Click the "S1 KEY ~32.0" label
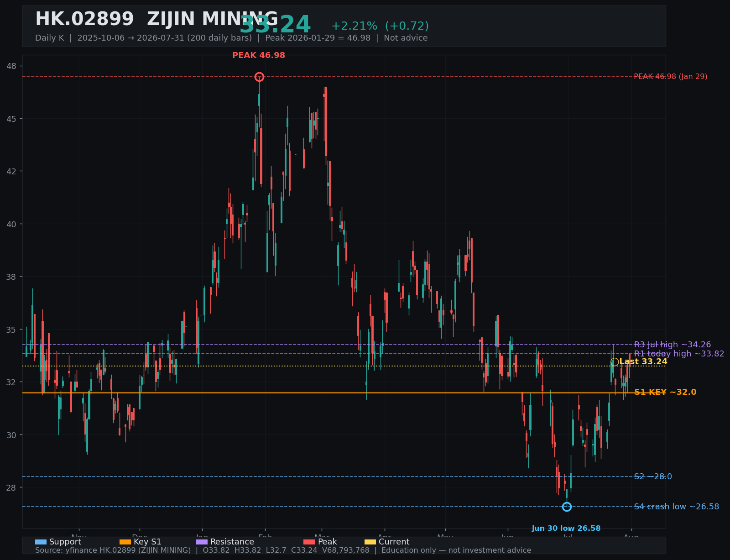Screen dimensions: 730x560 [665, 392]
